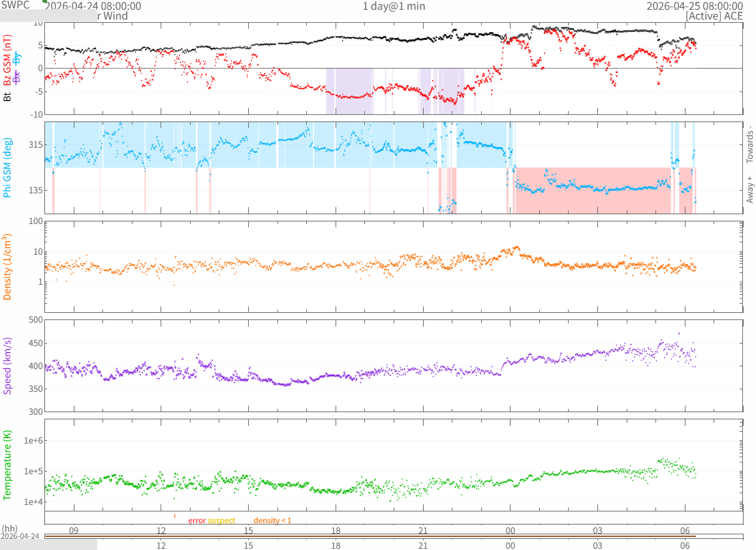This screenshot has height=550, width=756.
Task: Click the '450' tick on the Speed axis
Action: (x=36, y=344)
